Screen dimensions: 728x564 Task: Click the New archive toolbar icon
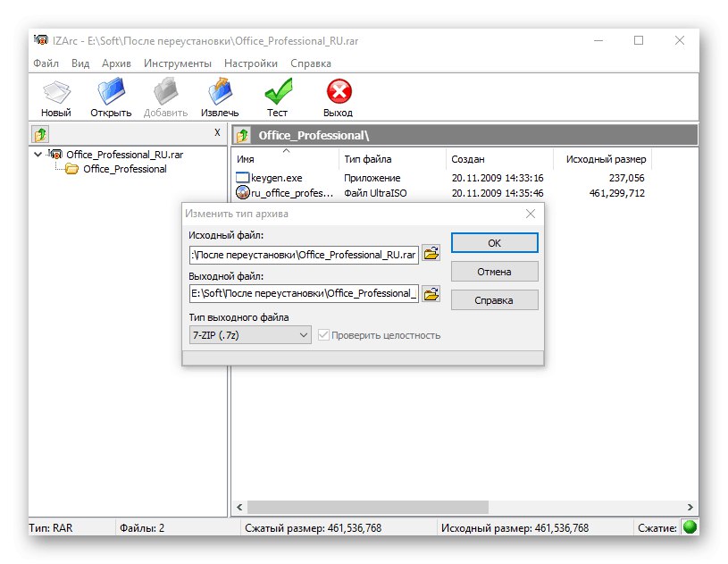(x=56, y=92)
